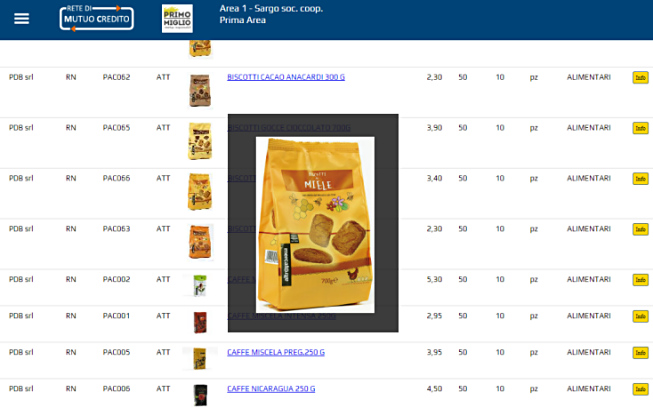Open Info for product PAC063

pyautogui.click(x=641, y=229)
